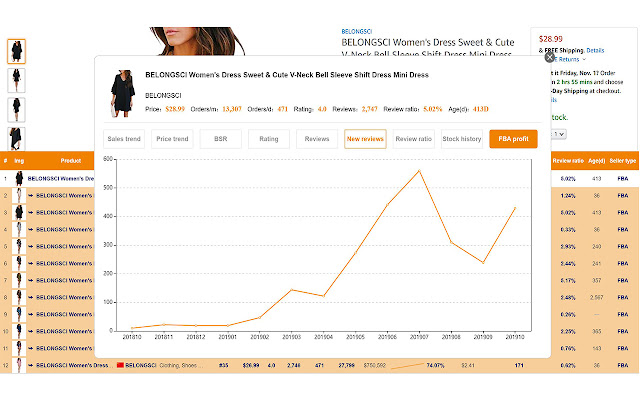Click the arrow icon in row 4
The image size is (640, 400).
tap(31, 229)
